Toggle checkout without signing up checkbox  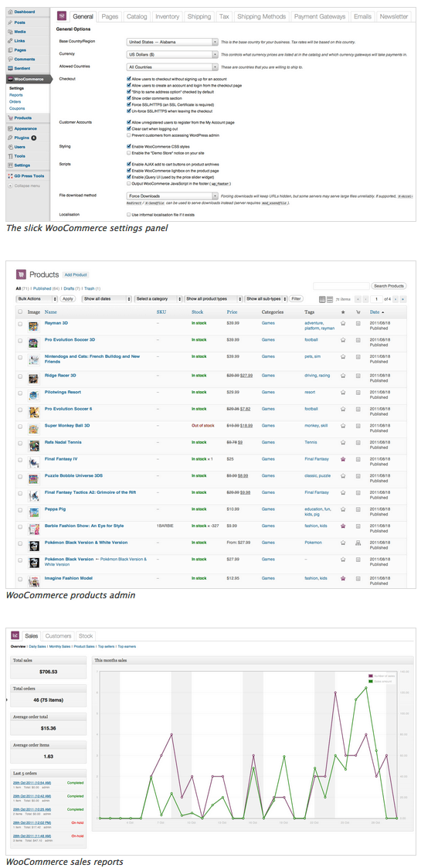point(129,79)
